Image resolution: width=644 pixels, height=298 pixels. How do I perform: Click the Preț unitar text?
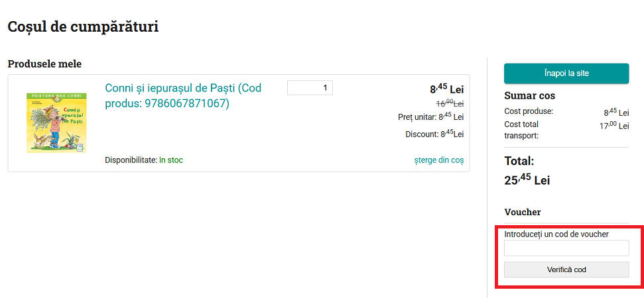430,117
